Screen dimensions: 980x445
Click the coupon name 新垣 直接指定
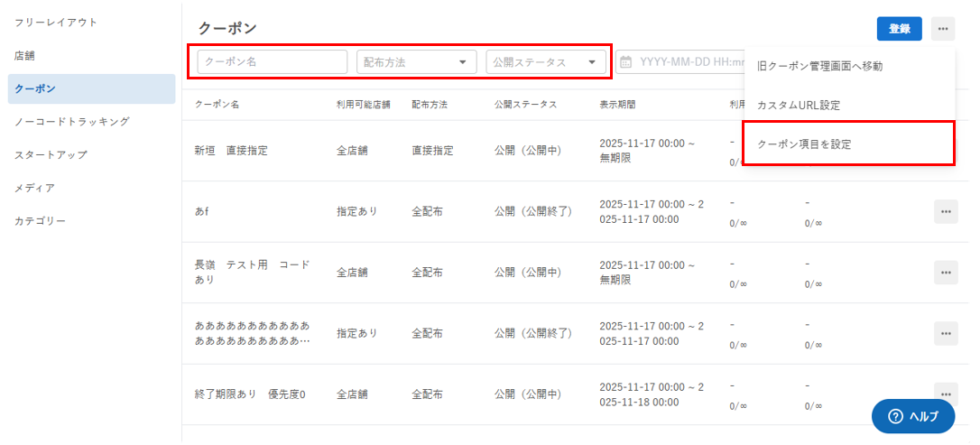pos(231,151)
